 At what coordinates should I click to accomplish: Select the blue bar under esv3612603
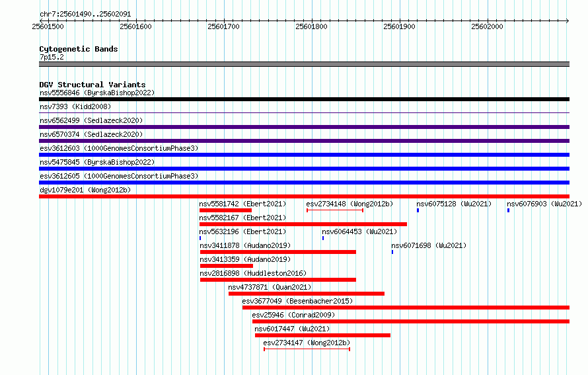304,155
